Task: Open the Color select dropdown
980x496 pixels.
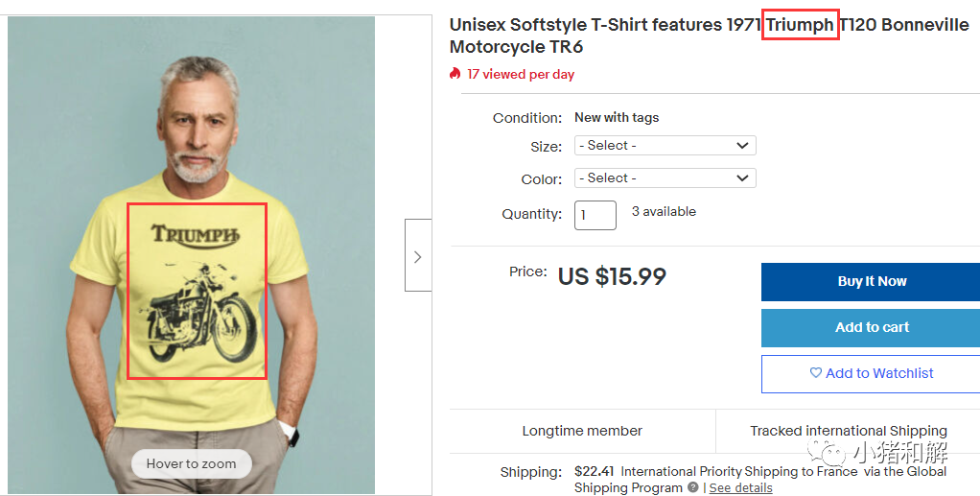Action: (x=665, y=178)
